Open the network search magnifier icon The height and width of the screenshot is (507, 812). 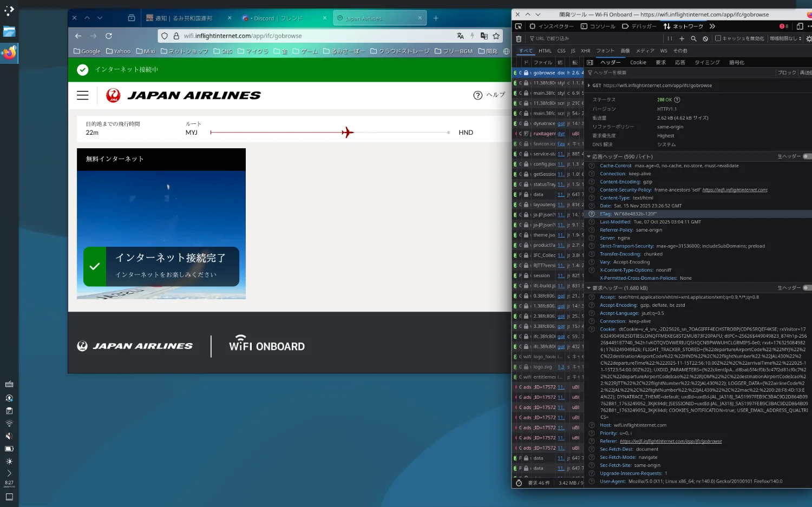(693, 39)
